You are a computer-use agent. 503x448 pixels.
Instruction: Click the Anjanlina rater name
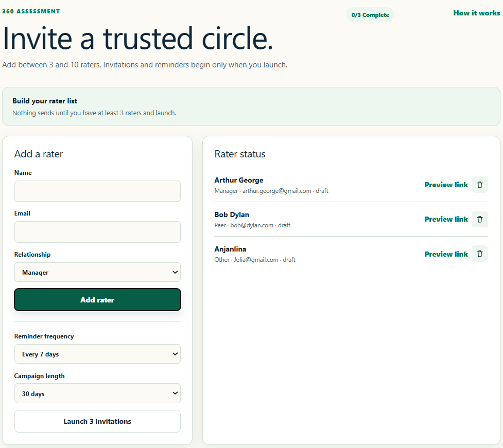[x=230, y=249]
